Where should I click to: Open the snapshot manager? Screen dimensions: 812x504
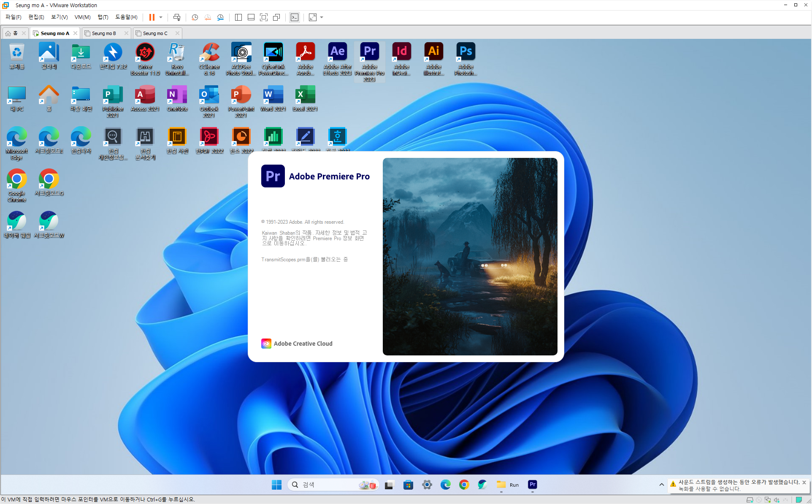click(220, 17)
